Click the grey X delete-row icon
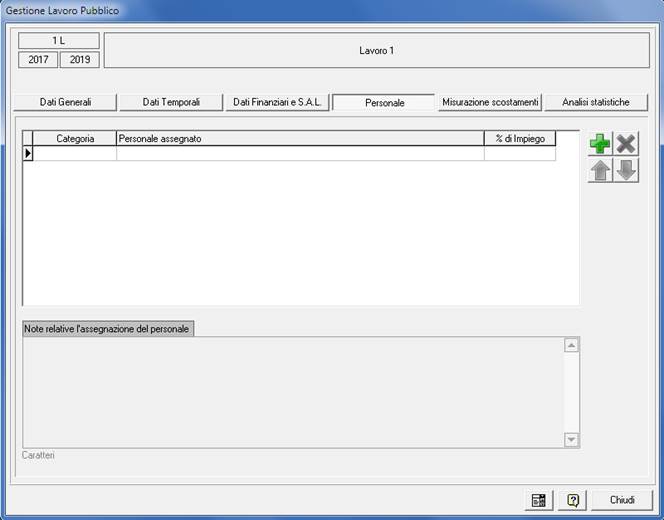The image size is (664, 520). (626, 143)
